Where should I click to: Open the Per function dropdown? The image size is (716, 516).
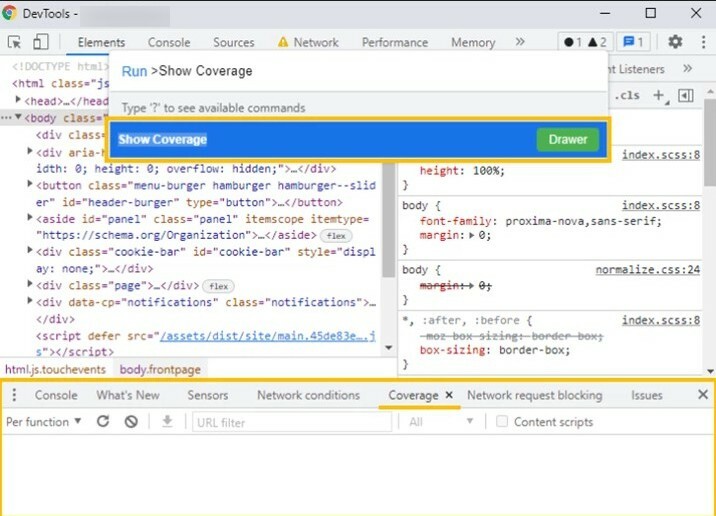pyautogui.click(x=43, y=421)
